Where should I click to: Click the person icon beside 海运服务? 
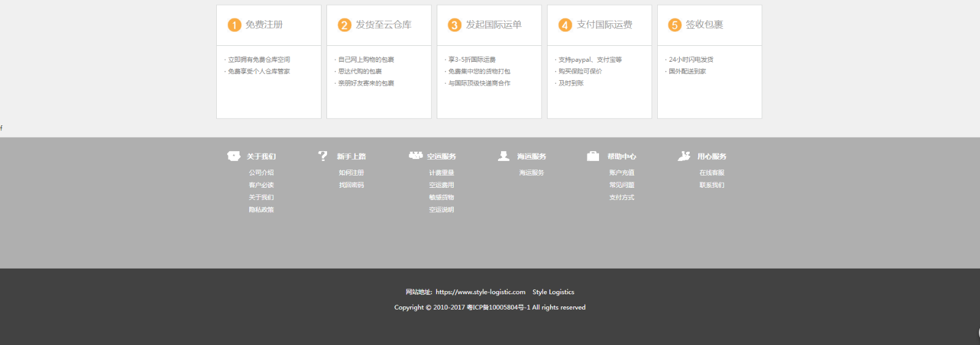pos(503,156)
